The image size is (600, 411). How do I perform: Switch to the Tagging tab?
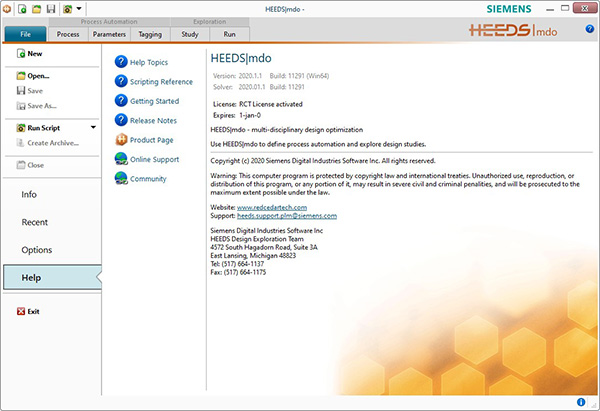click(x=150, y=34)
